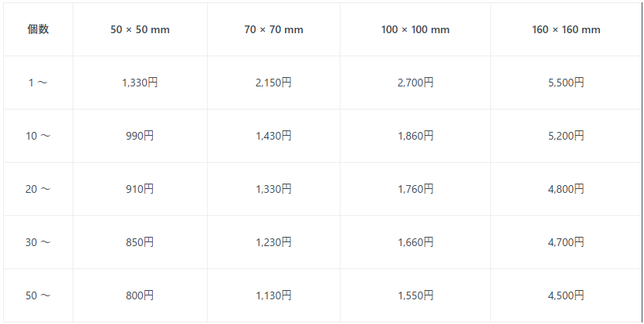
Task: Click the 個数 column header
Action: pos(38,29)
